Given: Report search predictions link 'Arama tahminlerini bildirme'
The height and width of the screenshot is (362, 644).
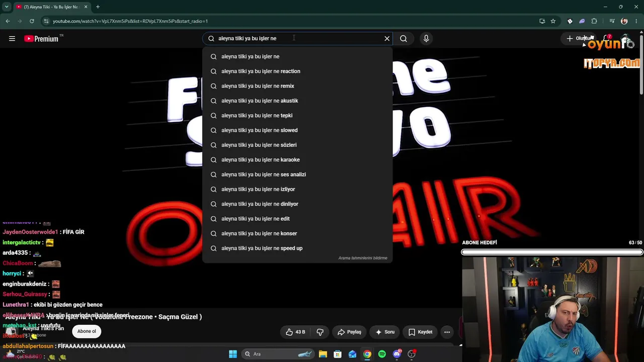Looking at the screenshot, I should (x=363, y=258).
